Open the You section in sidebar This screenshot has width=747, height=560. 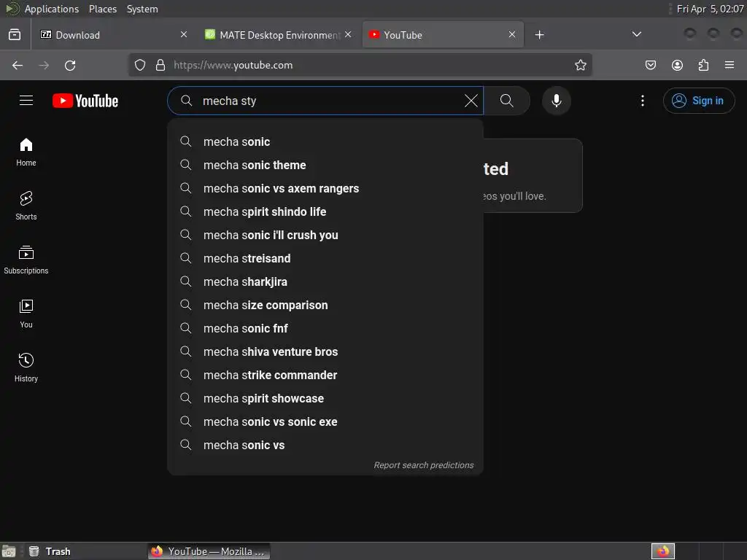point(26,314)
